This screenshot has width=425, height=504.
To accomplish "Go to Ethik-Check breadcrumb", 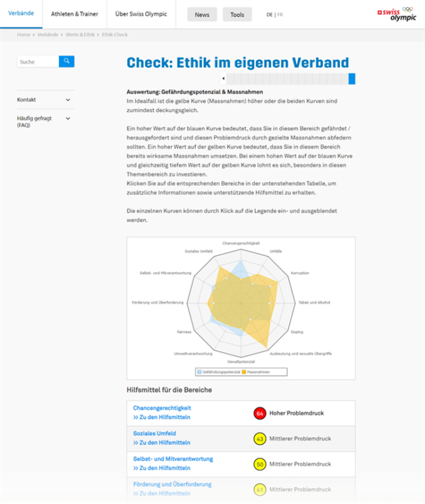I will click(114, 35).
